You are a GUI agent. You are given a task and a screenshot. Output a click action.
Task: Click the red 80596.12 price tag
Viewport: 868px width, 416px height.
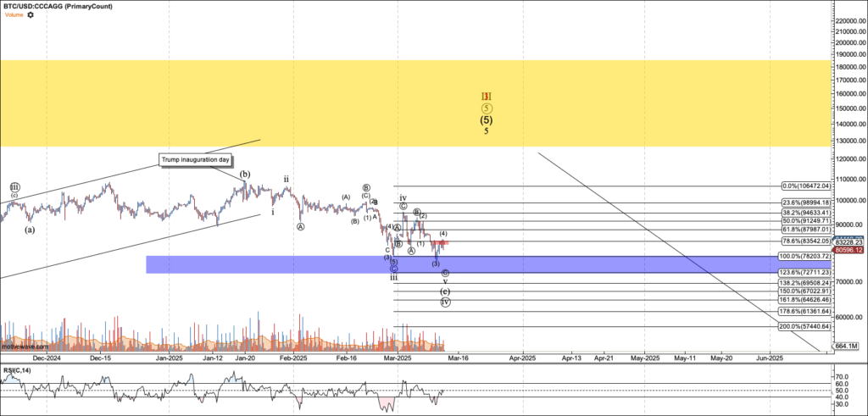[849, 249]
